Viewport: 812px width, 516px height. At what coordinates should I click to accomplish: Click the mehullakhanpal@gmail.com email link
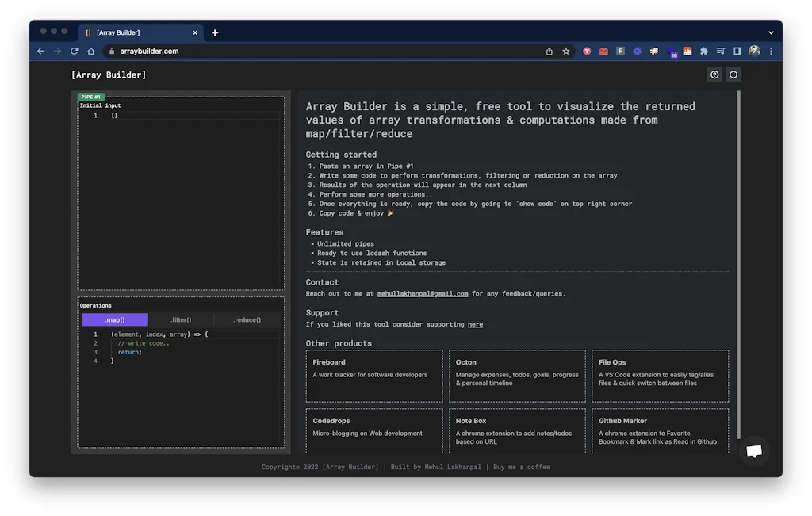pyautogui.click(x=423, y=294)
